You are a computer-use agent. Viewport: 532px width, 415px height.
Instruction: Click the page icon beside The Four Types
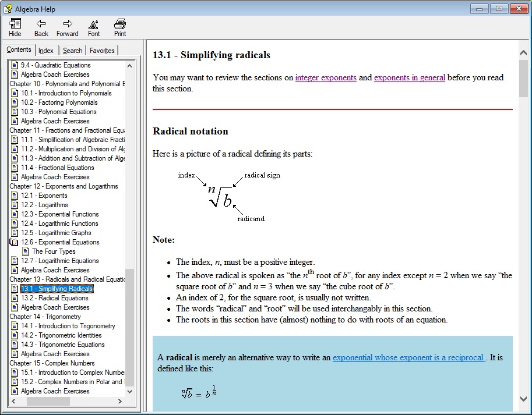[26, 251]
